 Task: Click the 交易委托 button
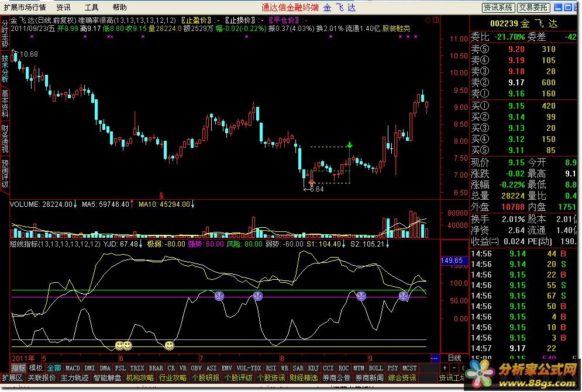[x=533, y=8]
